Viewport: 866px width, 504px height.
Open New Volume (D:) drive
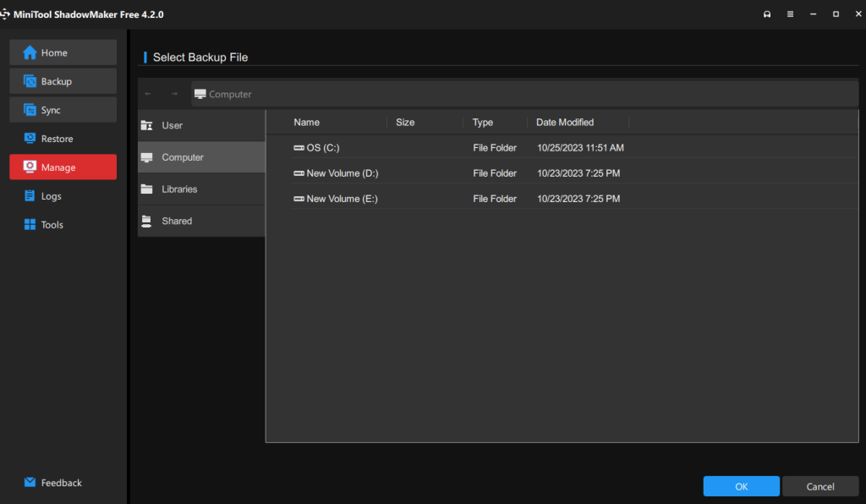[341, 173]
